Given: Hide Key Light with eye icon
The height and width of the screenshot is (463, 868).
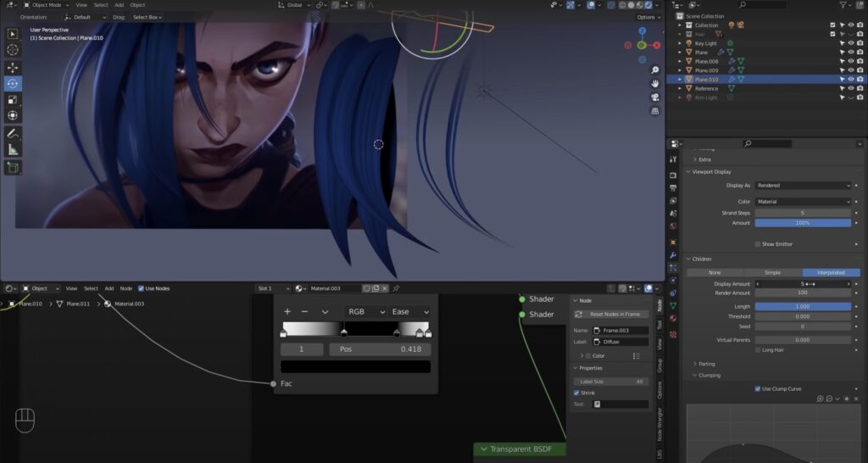Looking at the screenshot, I should [851, 43].
